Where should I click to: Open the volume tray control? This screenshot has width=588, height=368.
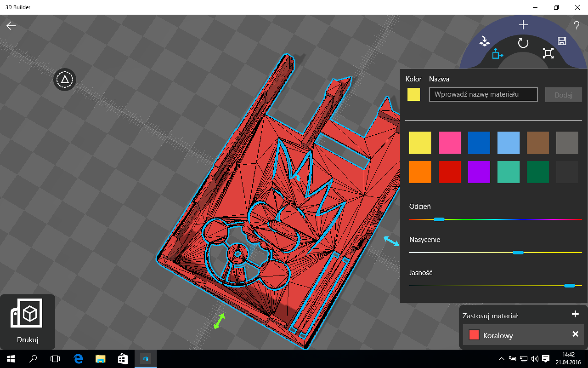534,359
